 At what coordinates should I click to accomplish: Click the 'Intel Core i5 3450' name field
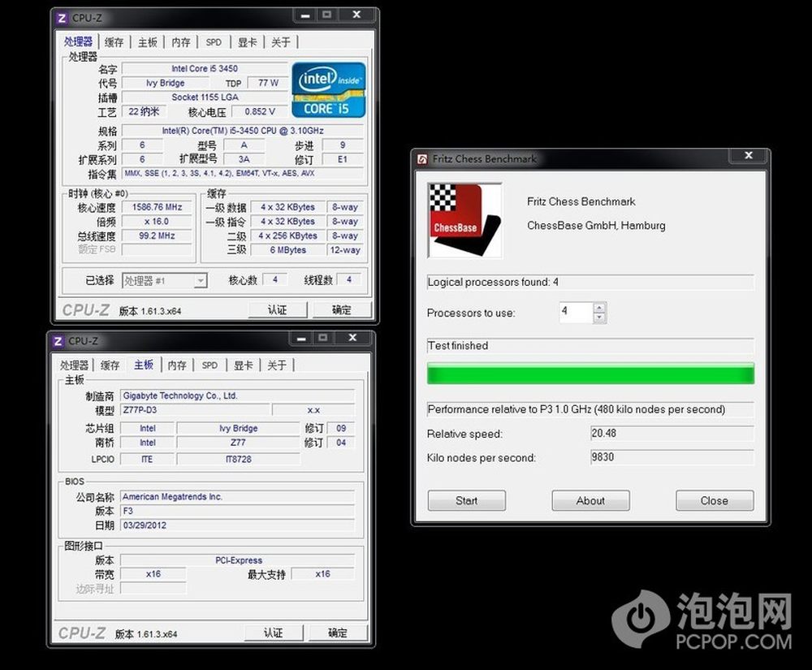pyautogui.click(x=205, y=68)
